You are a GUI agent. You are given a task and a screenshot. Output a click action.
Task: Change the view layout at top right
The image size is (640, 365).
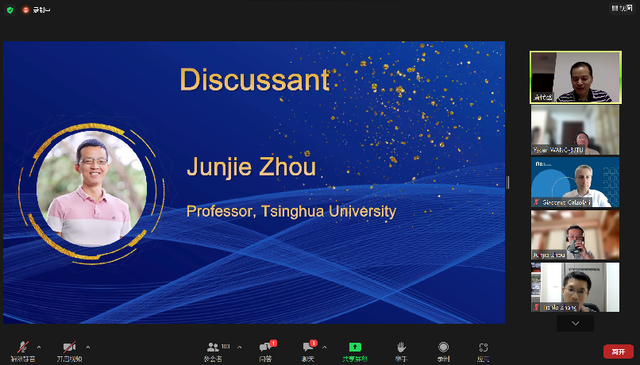[622, 8]
